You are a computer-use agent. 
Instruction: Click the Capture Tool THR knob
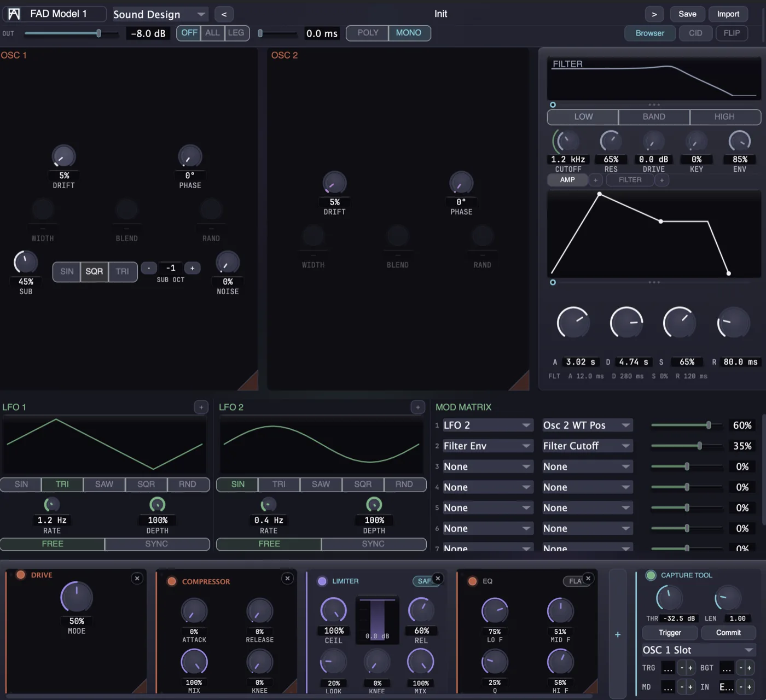669,598
